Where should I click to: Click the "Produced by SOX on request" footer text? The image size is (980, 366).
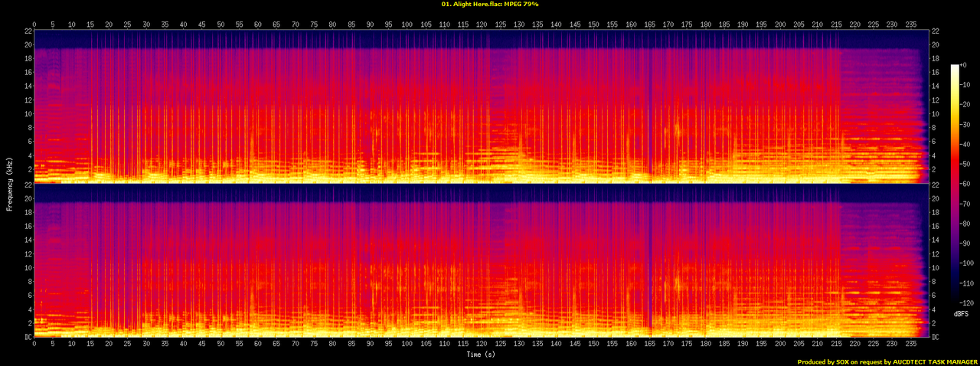(x=840, y=362)
